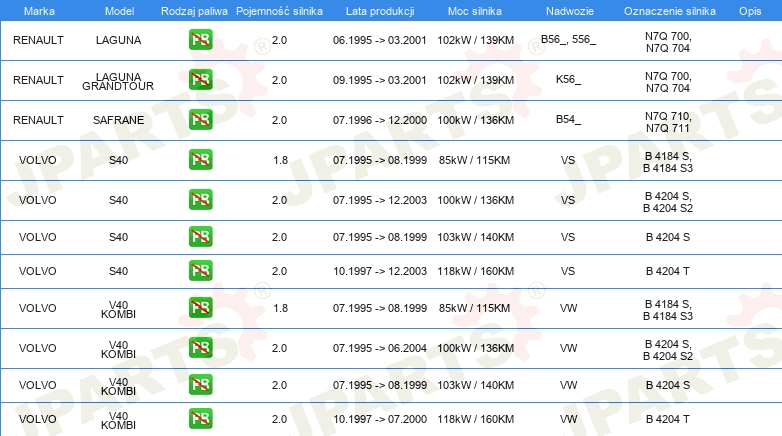Click the Opis column header
Viewport: 782px width, 436px height.
click(750, 11)
